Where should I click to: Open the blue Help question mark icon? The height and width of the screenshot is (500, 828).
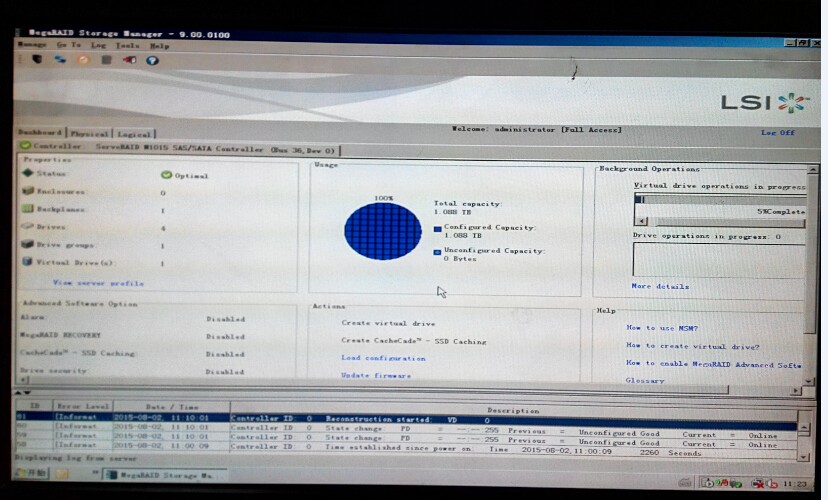152,59
